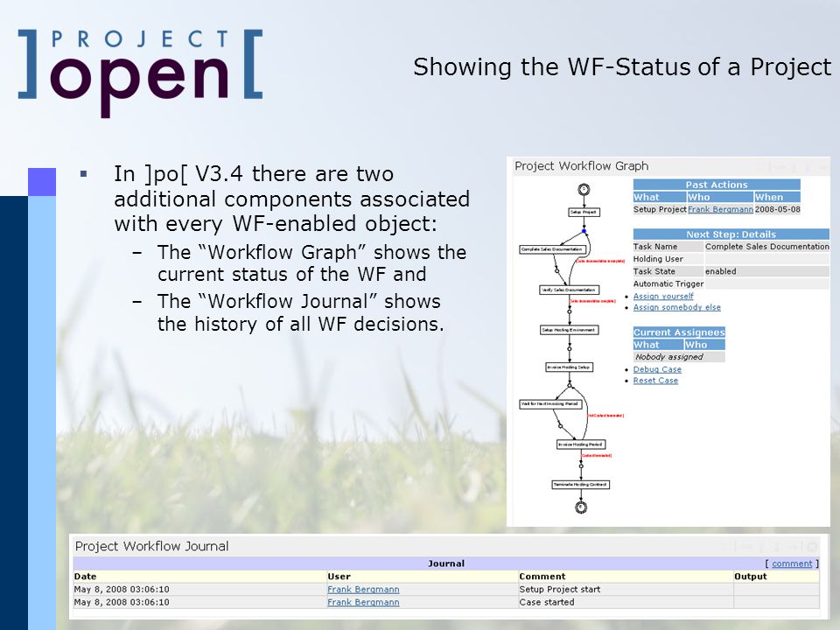This screenshot has height=630, width=840.
Task: Click the comment link in Journal header
Action: coord(792,563)
